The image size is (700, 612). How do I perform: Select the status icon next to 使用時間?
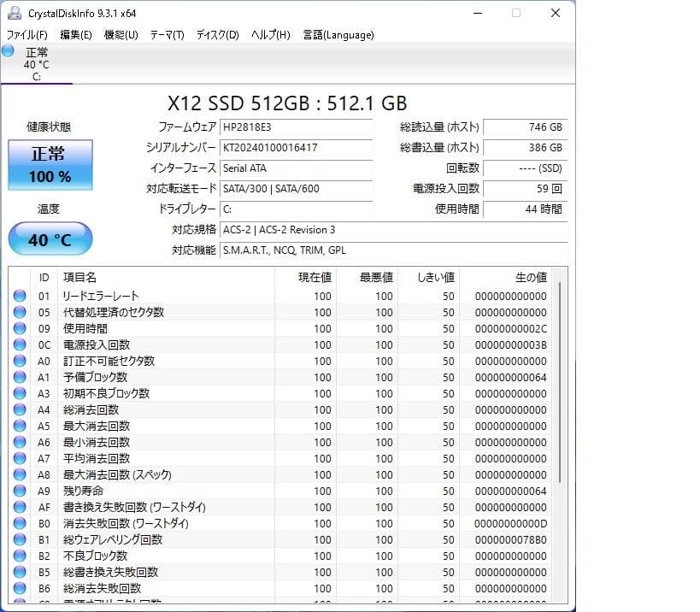[x=20, y=328]
